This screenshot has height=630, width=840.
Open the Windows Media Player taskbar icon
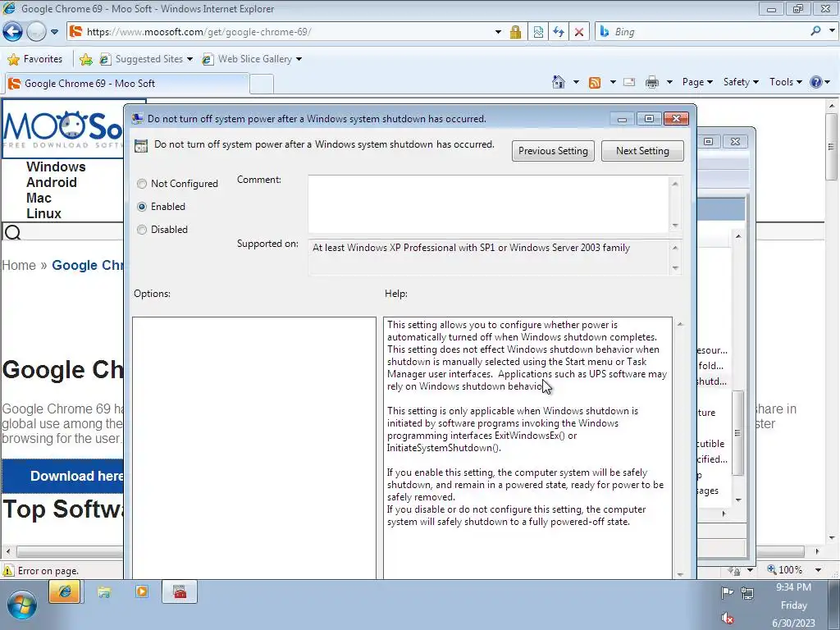(142, 592)
